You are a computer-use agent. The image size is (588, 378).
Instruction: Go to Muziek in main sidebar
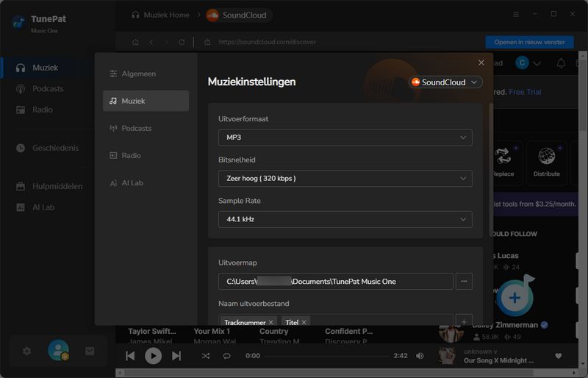tap(47, 68)
